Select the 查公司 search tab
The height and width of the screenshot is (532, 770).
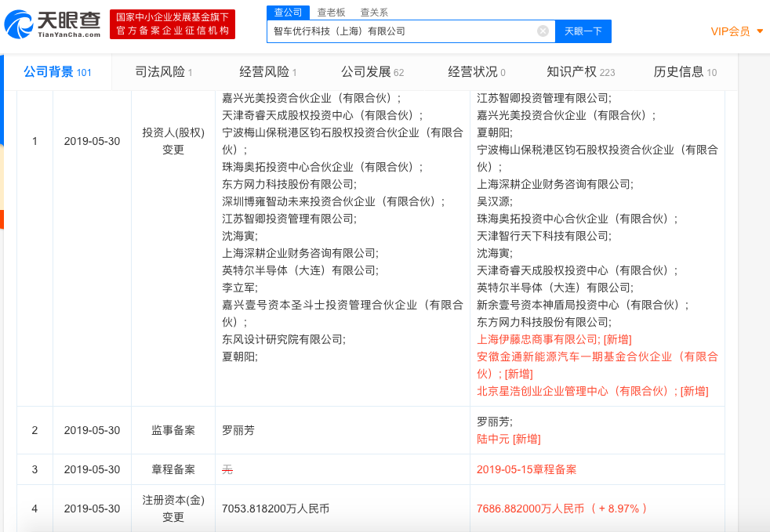click(x=289, y=13)
